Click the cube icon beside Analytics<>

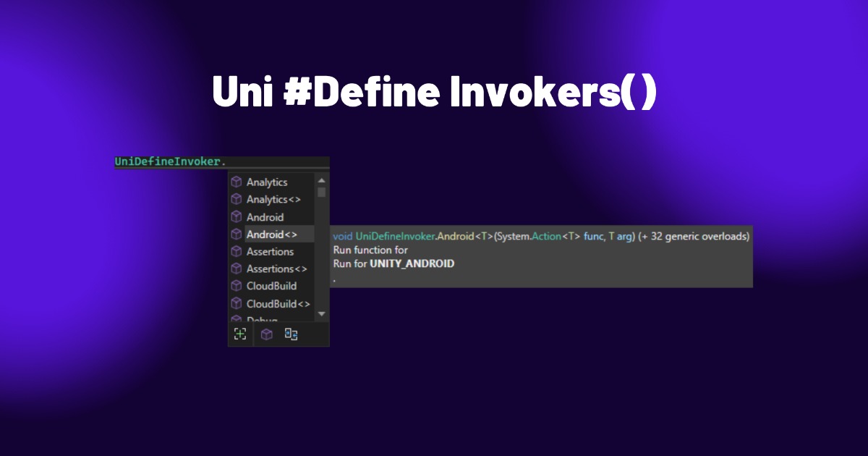click(237, 199)
